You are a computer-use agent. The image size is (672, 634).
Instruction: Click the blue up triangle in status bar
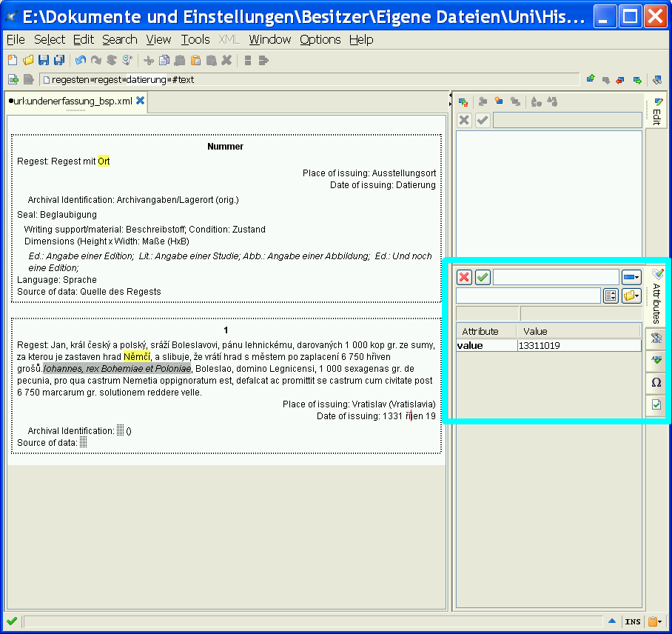click(x=612, y=621)
